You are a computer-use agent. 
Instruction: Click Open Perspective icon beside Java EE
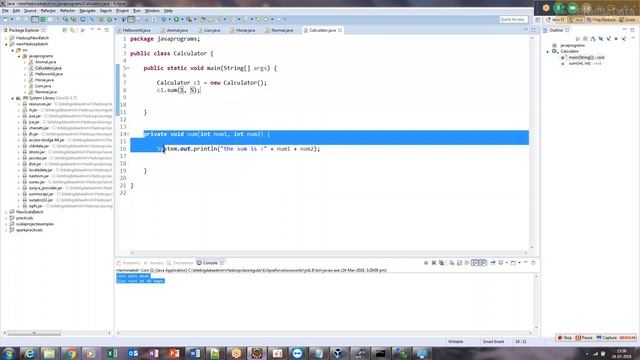[x=538, y=20]
